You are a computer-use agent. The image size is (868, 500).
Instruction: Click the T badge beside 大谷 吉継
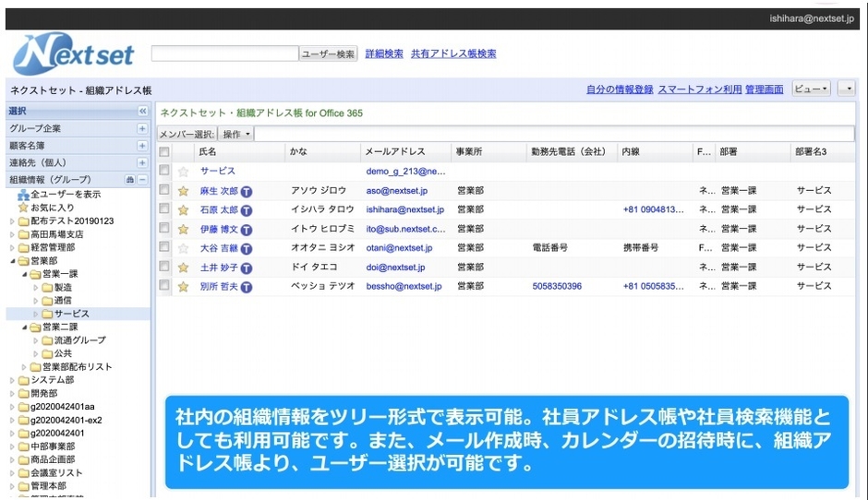click(x=247, y=249)
